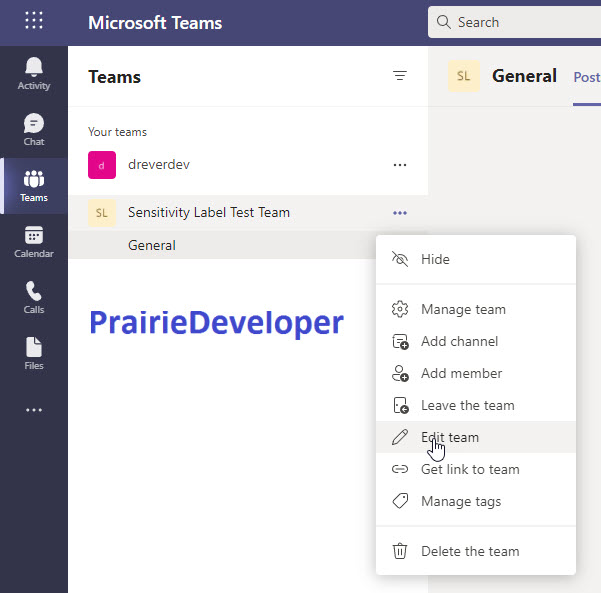Click the filter teams icon
This screenshot has width=601, height=593.
point(399,76)
